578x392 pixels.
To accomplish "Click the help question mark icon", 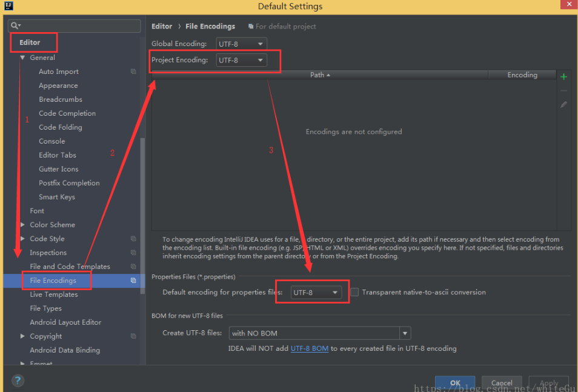I will coord(18,380).
